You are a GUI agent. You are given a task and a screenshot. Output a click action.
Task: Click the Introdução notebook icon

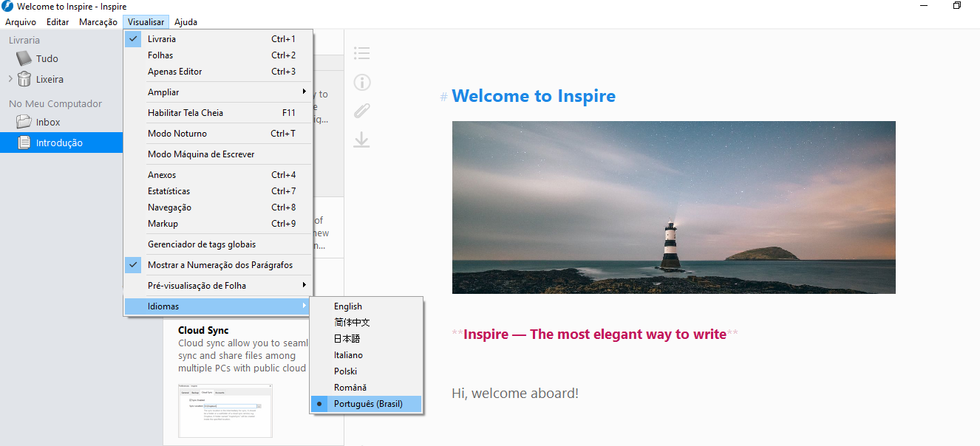(x=24, y=143)
